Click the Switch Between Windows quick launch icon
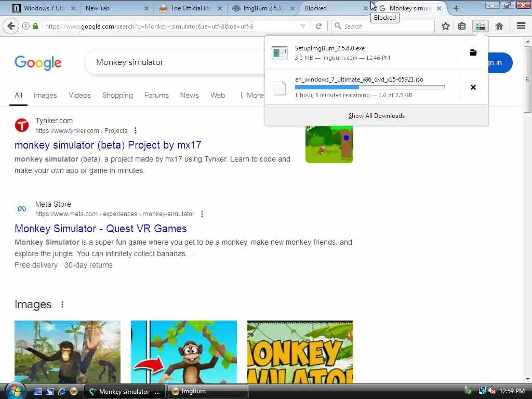Image resolution: width=532 pixels, height=399 pixels. (x=49, y=391)
